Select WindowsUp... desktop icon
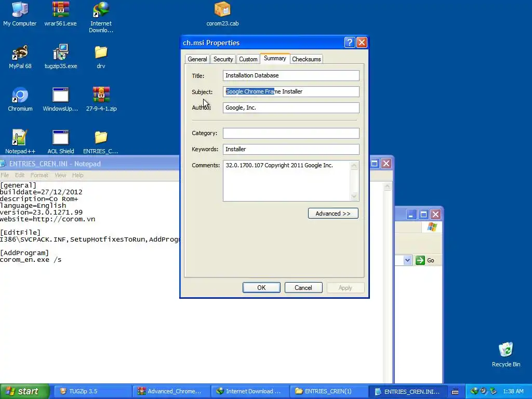The height and width of the screenshot is (399, 532). 60,99
